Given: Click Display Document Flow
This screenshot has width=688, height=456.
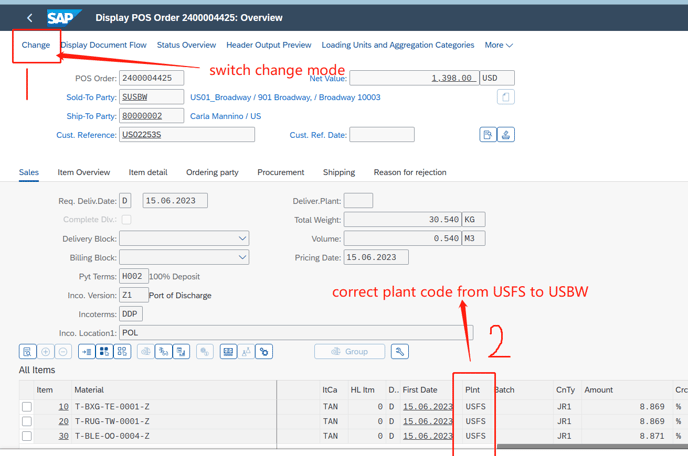Looking at the screenshot, I should (104, 45).
